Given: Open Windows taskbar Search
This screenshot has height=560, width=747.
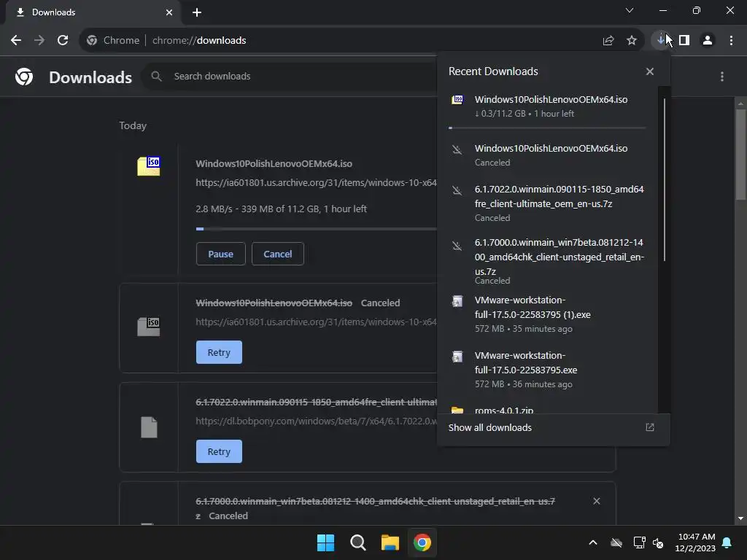Looking at the screenshot, I should point(357,542).
